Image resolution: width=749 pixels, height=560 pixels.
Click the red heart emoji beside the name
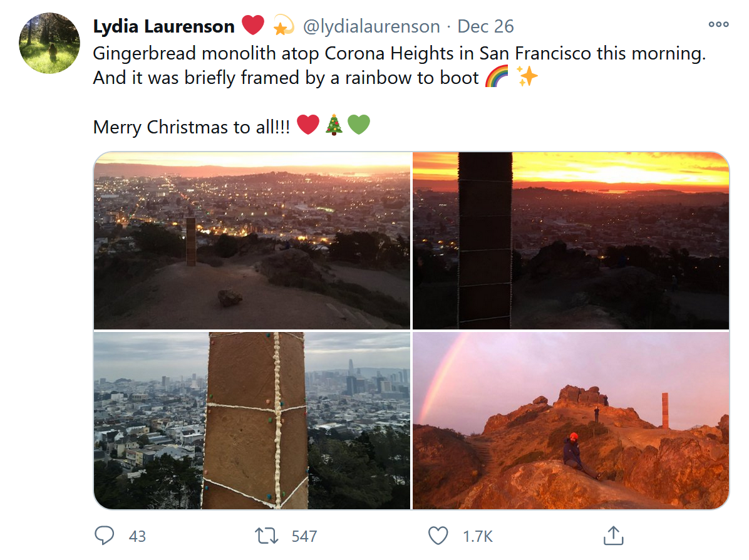click(252, 25)
